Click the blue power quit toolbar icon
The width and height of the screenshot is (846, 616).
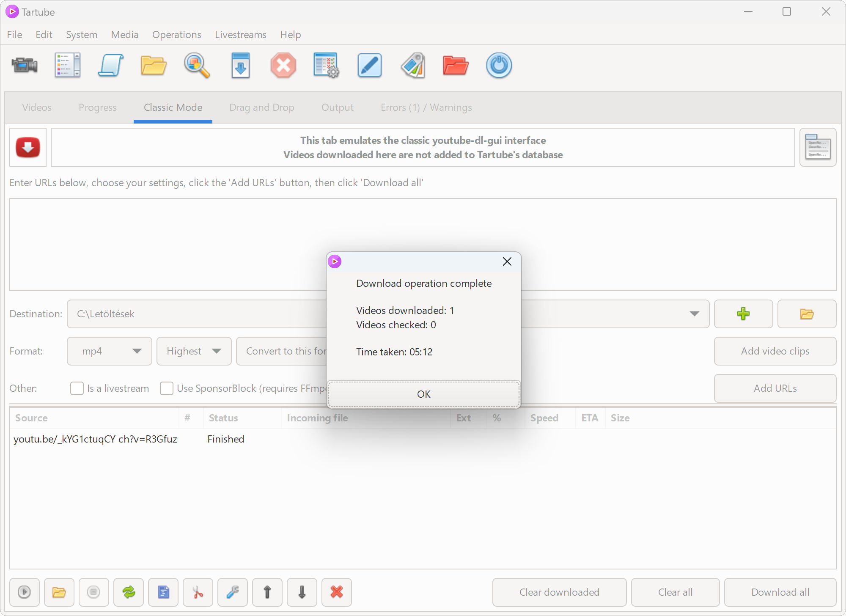pos(499,66)
